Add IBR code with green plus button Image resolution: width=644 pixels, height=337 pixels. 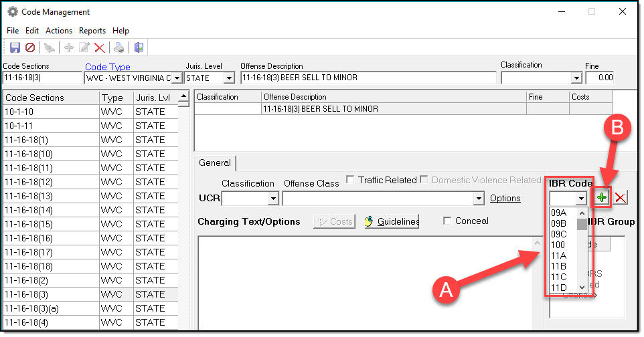602,198
